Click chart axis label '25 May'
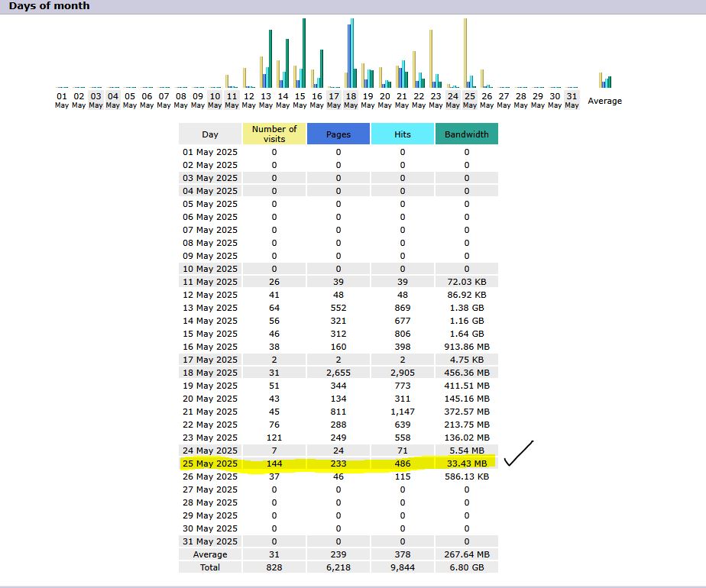The width and height of the screenshot is (706, 588). [470, 100]
